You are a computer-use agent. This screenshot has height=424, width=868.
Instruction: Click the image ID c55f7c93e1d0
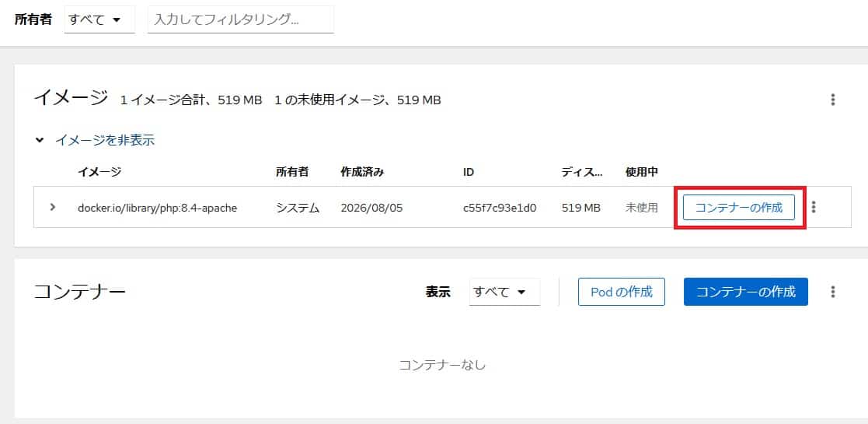(500, 208)
